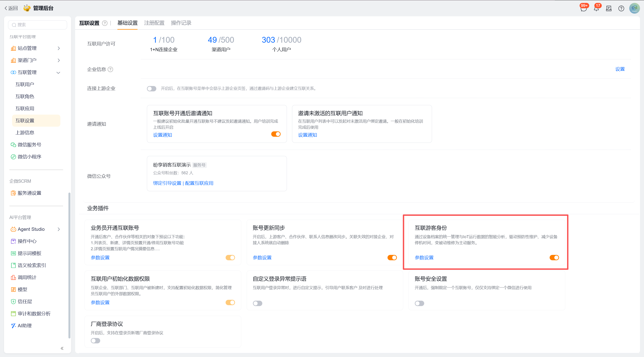The width and height of the screenshot is (644, 357).
Task: Click the 配置互联应用 link
Action: click(199, 183)
